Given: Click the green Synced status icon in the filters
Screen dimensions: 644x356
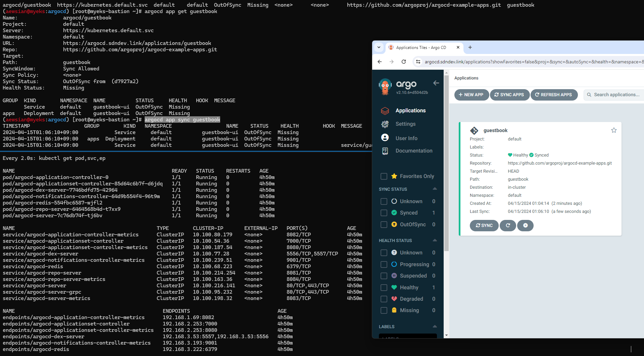Looking at the screenshot, I should (394, 213).
